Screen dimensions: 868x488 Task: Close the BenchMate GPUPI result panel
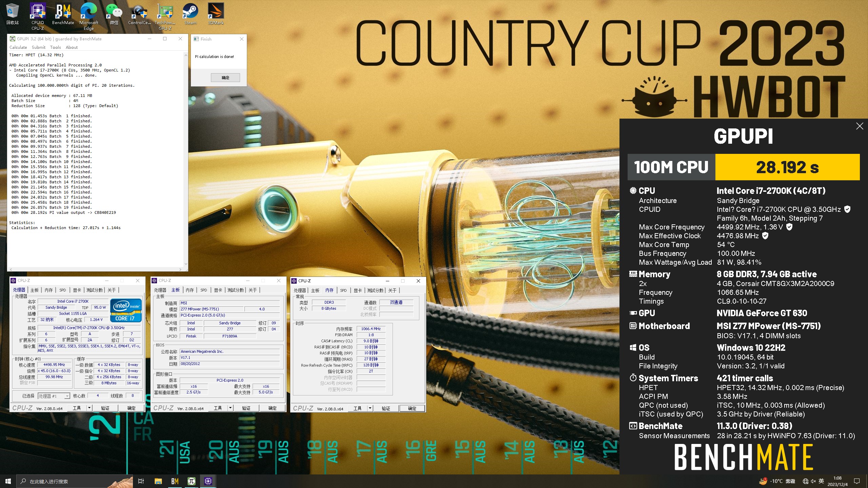click(x=860, y=126)
